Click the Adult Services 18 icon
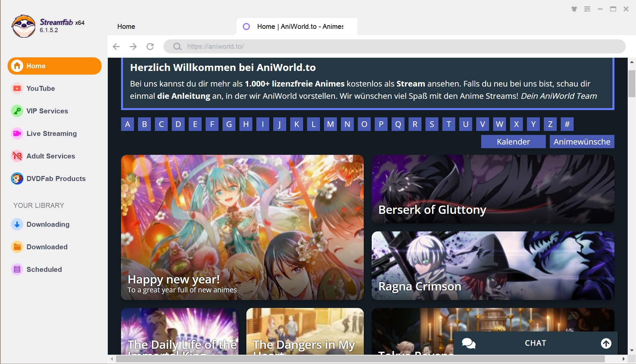This screenshot has height=364, width=636. (x=17, y=156)
